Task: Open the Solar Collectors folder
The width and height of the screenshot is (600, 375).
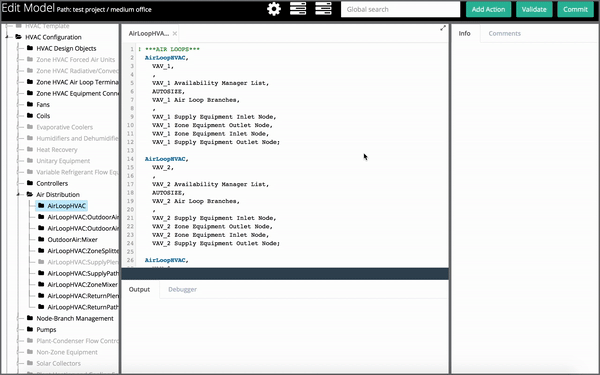Action: pos(58,363)
